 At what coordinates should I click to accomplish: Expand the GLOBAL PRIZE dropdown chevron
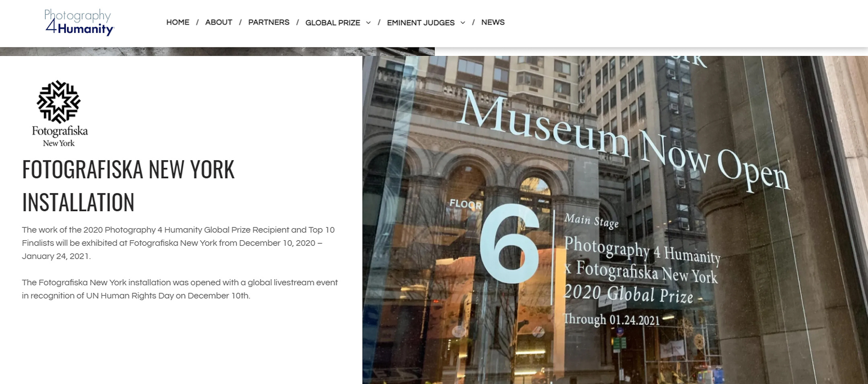(x=368, y=23)
